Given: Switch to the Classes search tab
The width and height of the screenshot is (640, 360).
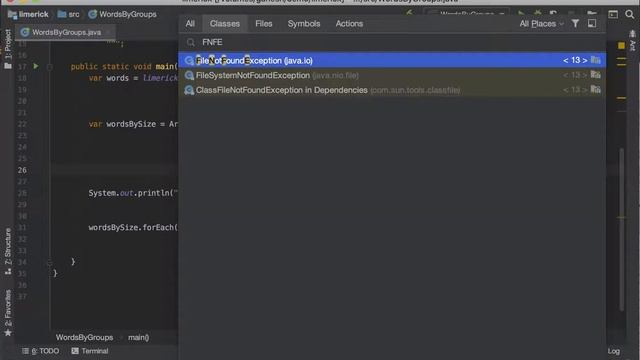Looking at the screenshot, I should (225, 24).
